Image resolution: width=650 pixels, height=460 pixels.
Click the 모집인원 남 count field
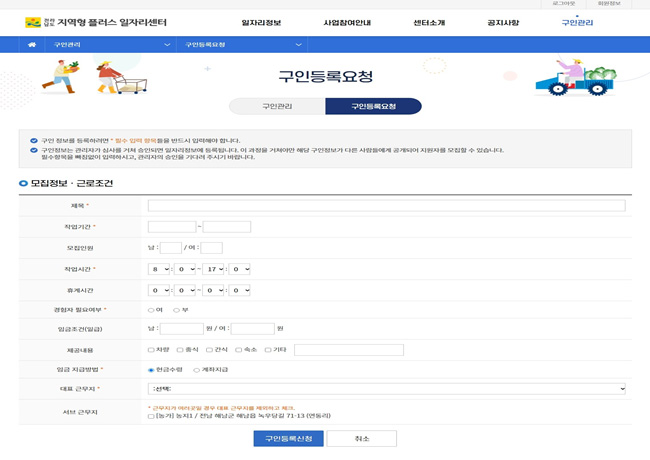pos(171,248)
